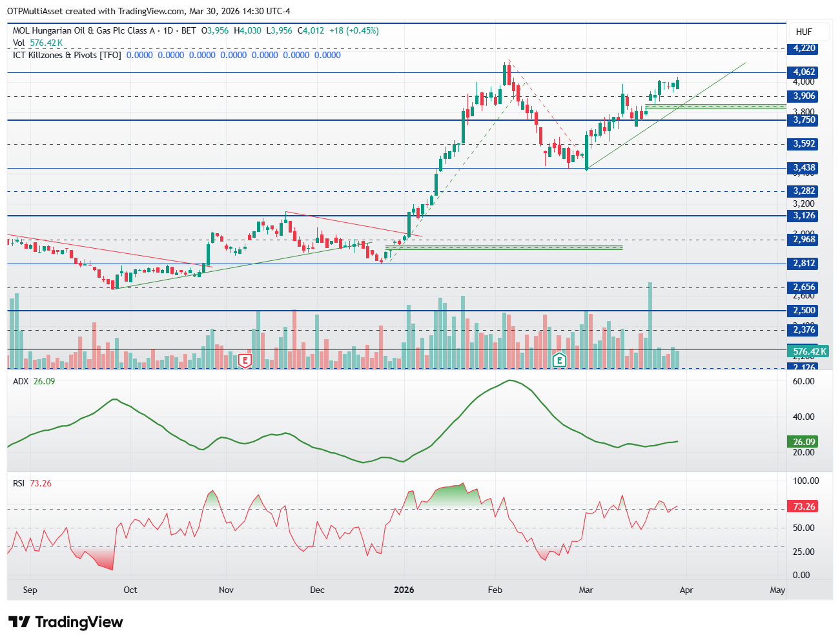Click the green earnings E marker in February
The width and height of the screenshot is (840, 644).
coord(559,360)
